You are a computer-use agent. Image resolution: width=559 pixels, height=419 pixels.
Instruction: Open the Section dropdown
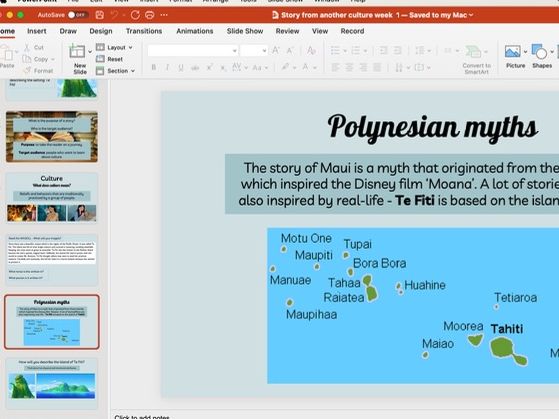[x=116, y=71]
